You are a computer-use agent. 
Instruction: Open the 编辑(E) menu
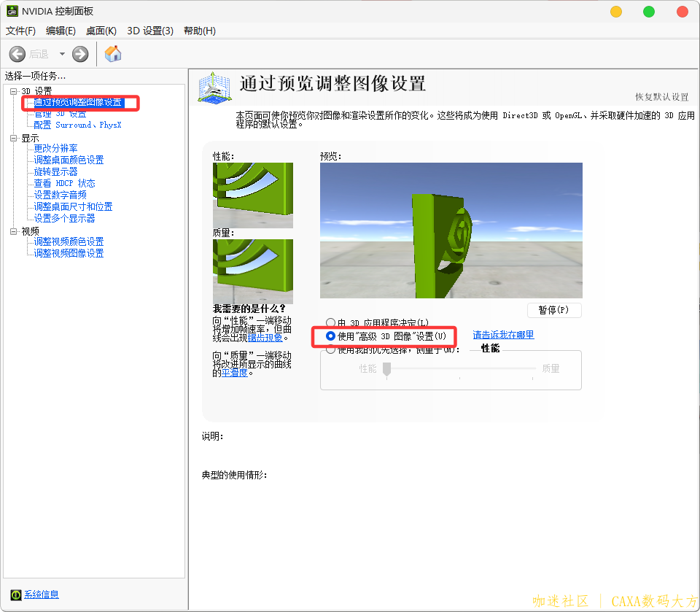[x=61, y=31]
